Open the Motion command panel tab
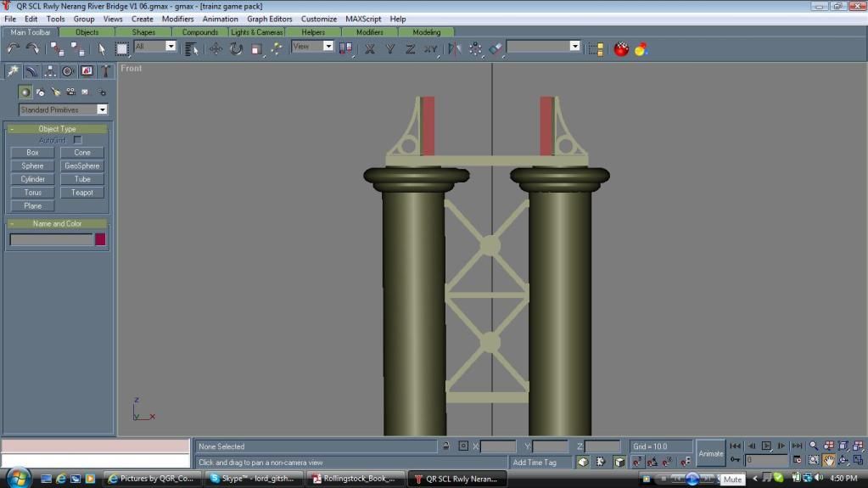The image size is (868, 488). pos(68,71)
